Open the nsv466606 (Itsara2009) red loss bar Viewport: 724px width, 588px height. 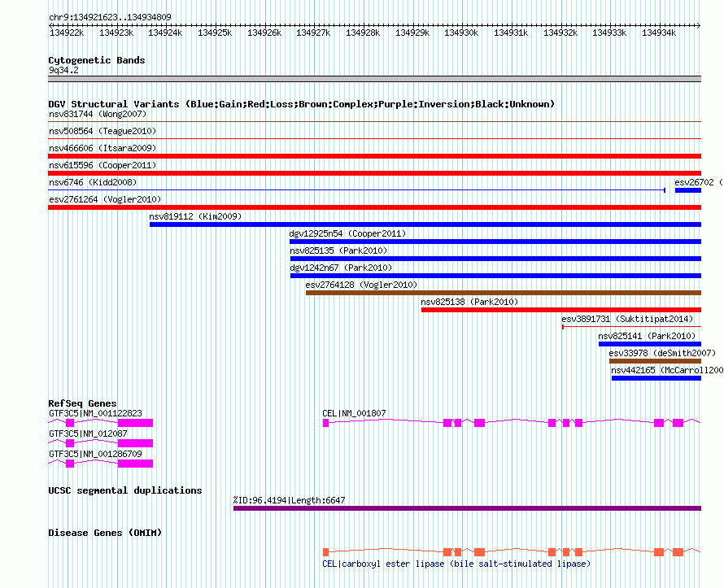pos(374,156)
